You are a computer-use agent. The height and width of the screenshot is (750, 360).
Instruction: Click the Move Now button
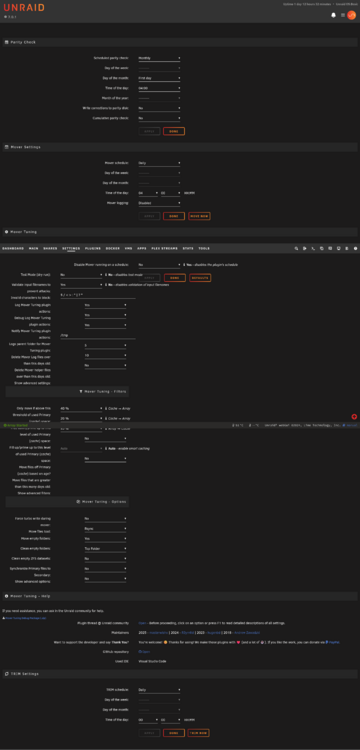(x=199, y=216)
